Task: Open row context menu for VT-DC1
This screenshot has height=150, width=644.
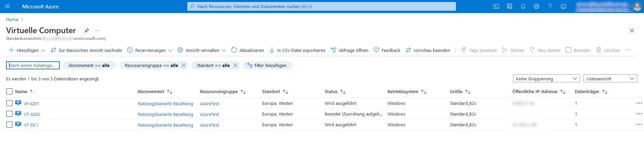Action: tap(639, 125)
